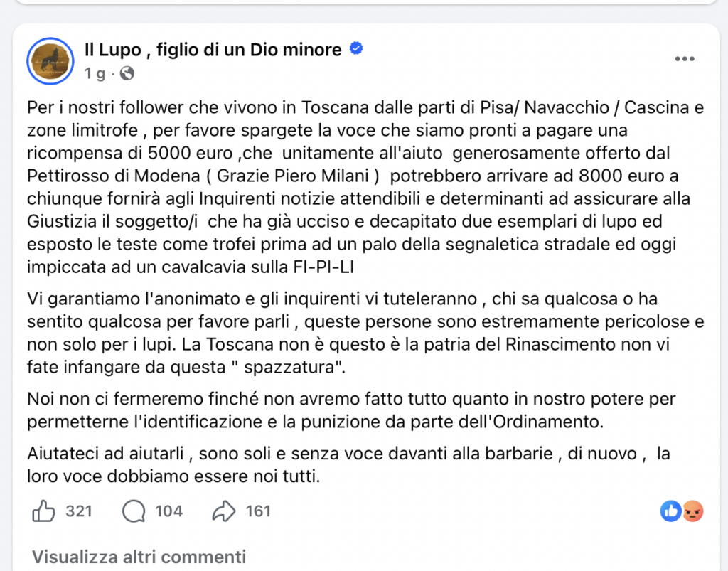Open the 104 comments count
The width and height of the screenshot is (728, 571).
tap(168, 511)
